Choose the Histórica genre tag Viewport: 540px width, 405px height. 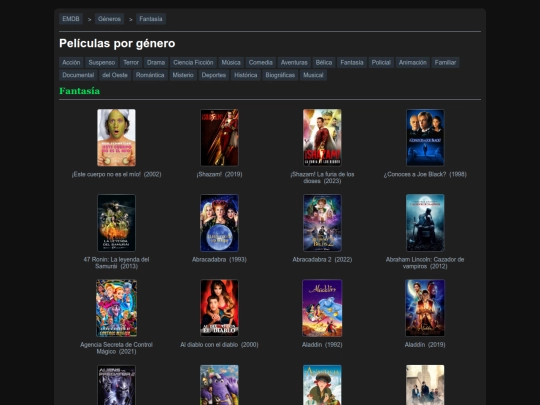tap(246, 75)
